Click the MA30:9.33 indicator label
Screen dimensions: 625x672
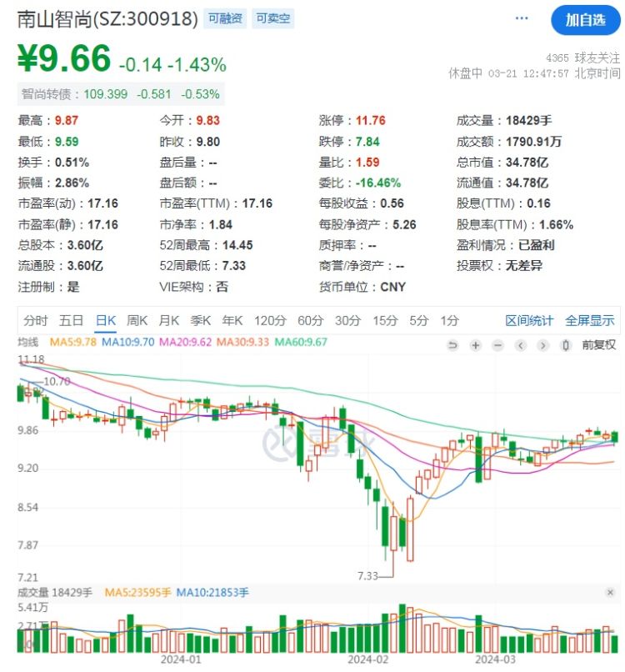[242, 342]
